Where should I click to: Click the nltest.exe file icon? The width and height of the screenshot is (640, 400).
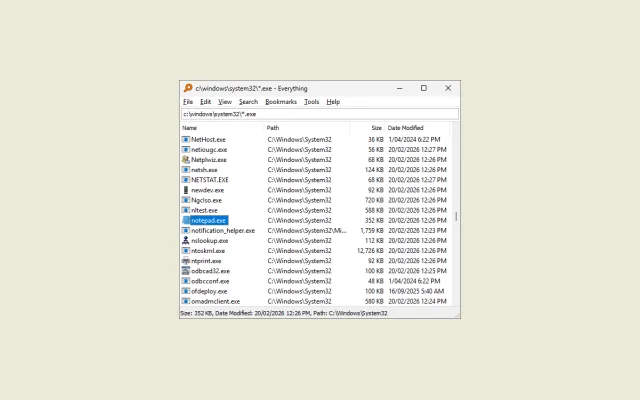pyautogui.click(x=186, y=210)
